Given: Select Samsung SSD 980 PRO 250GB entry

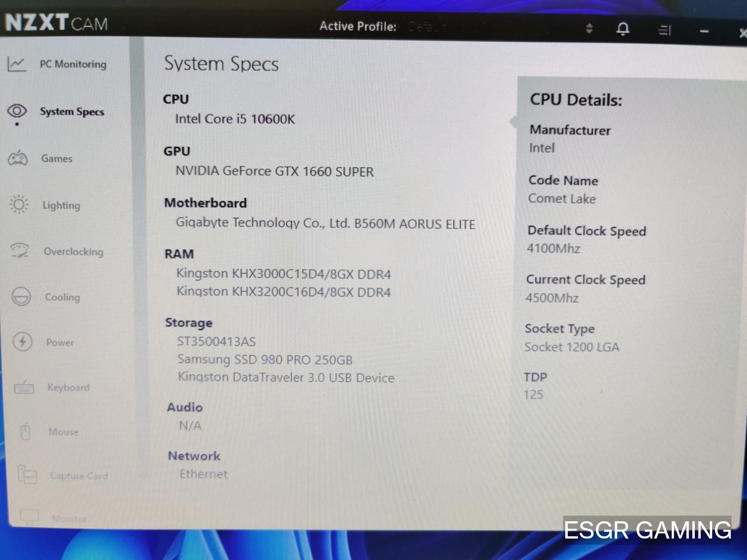Looking at the screenshot, I should [265, 359].
